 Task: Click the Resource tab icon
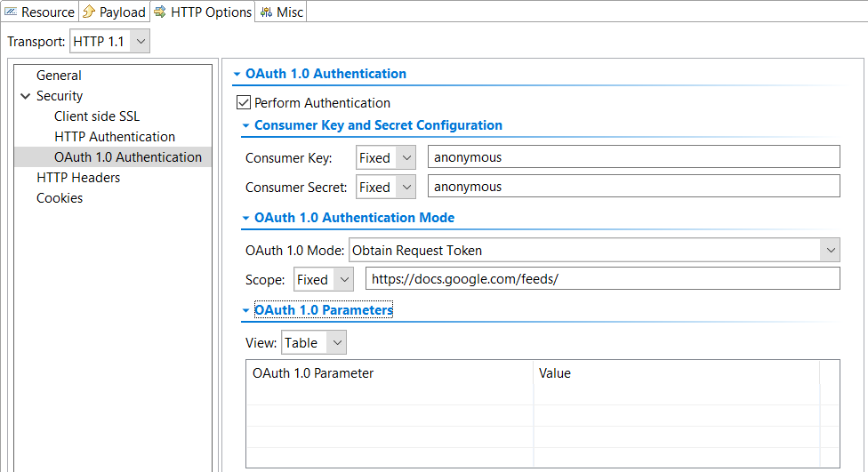11,12
